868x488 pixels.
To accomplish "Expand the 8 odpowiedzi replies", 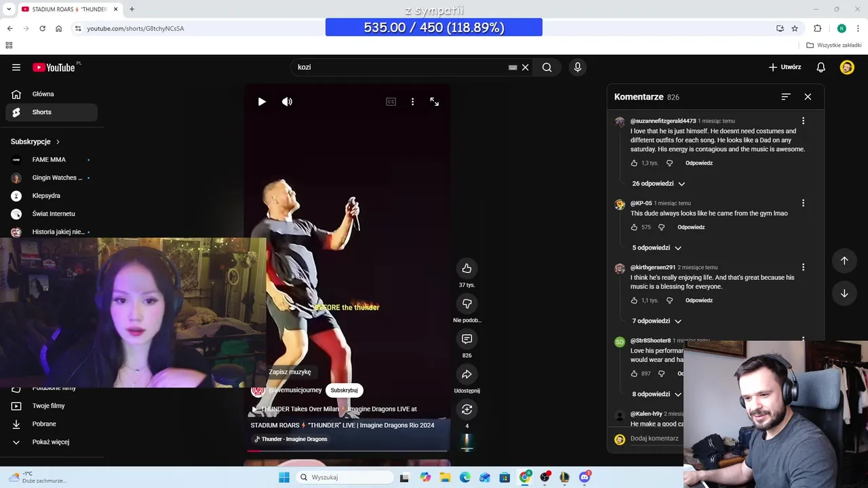I will coord(656,394).
